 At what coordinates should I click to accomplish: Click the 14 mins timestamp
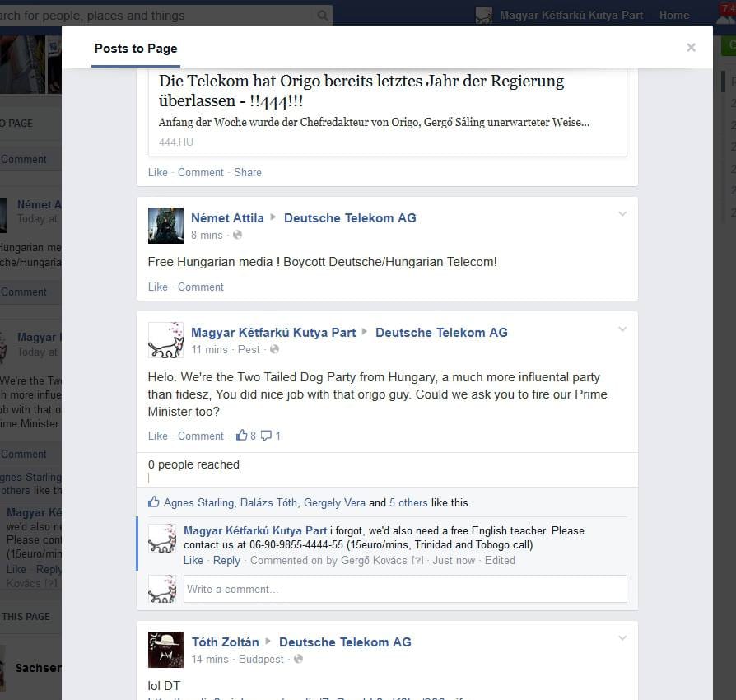210,659
